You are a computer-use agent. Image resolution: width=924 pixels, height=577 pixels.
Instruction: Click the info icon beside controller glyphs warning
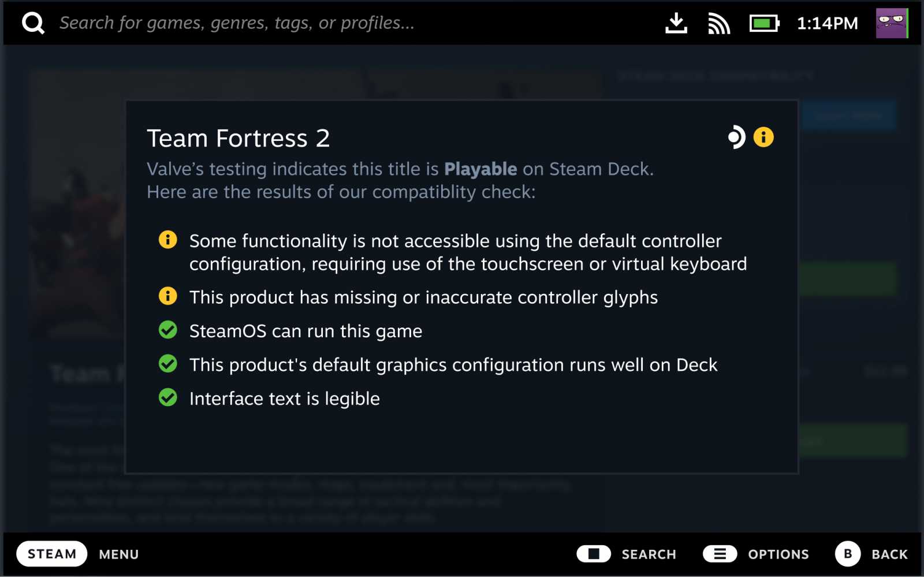168,296
